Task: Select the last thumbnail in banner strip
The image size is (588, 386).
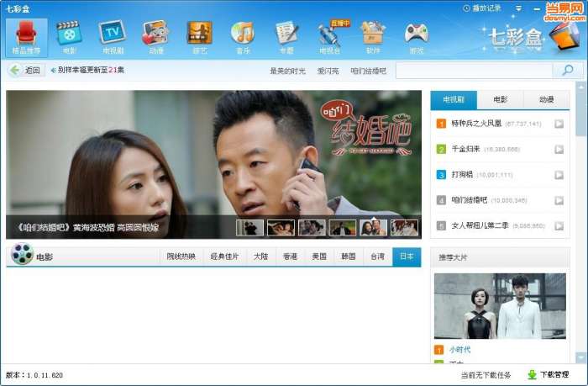Action: pyautogui.click(x=404, y=228)
